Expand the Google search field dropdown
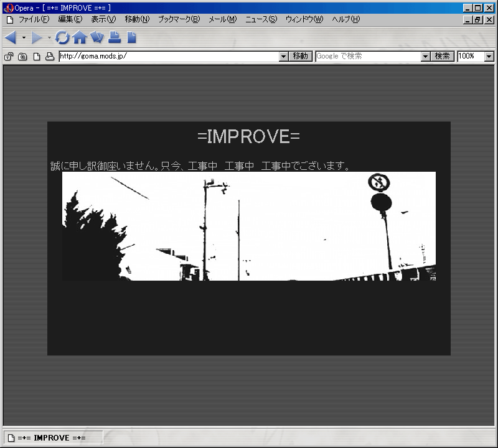 click(x=425, y=57)
